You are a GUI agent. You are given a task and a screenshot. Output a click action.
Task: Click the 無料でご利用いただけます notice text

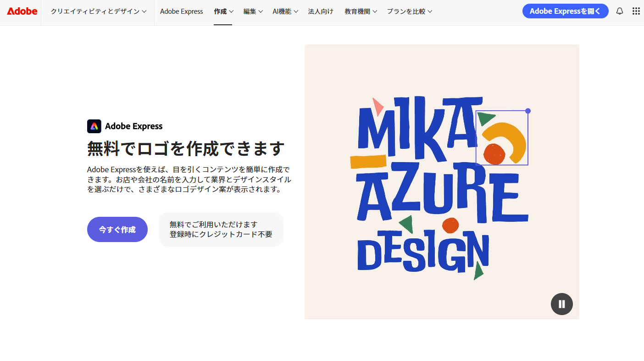click(x=214, y=225)
